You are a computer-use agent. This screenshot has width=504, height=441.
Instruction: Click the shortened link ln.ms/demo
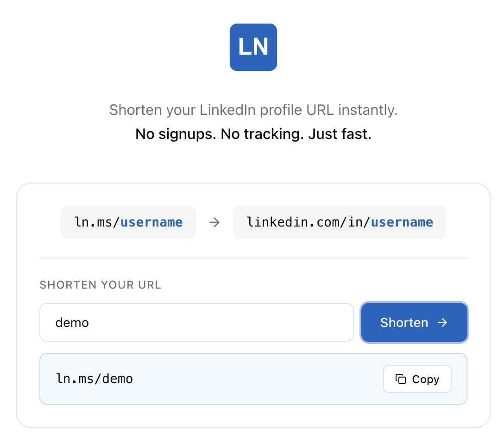click(x=94, y=379)
